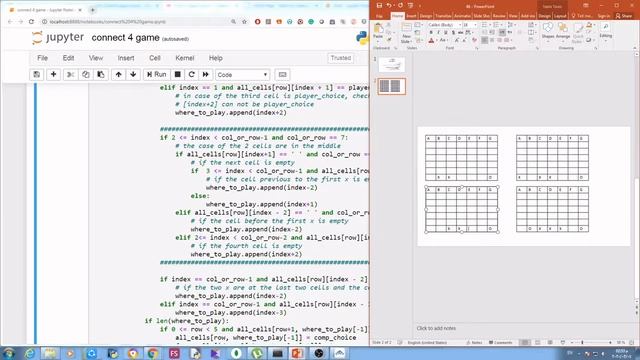The height and width of the screenshot is (360, 640).
Task: Undo the last action in PowerPoint
Action: tap(389, 5)
